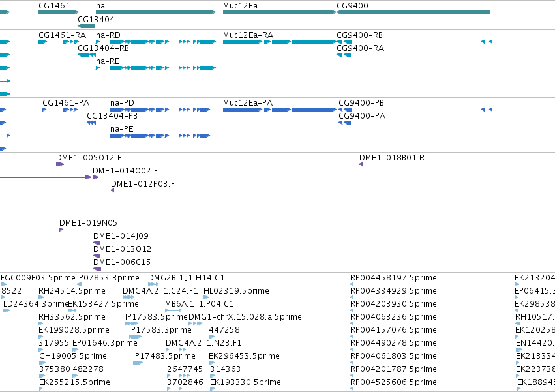The image size is (555, 392).
Task: Select the IP17583.3prime EST glyph
Action: pos(135,337)
